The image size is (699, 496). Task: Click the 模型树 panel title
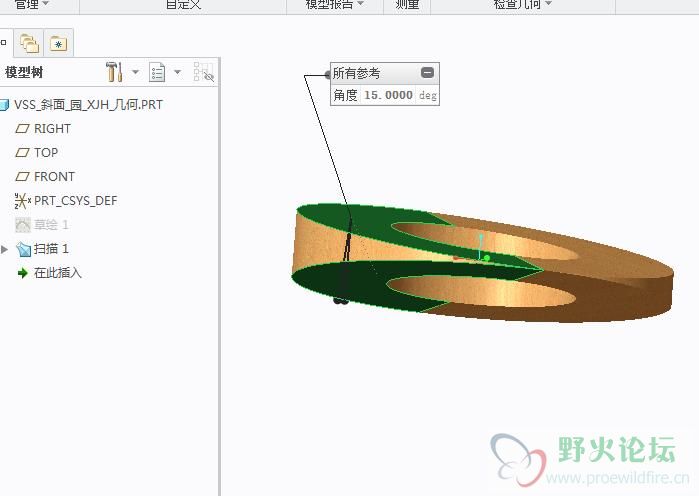pos(24,72)
